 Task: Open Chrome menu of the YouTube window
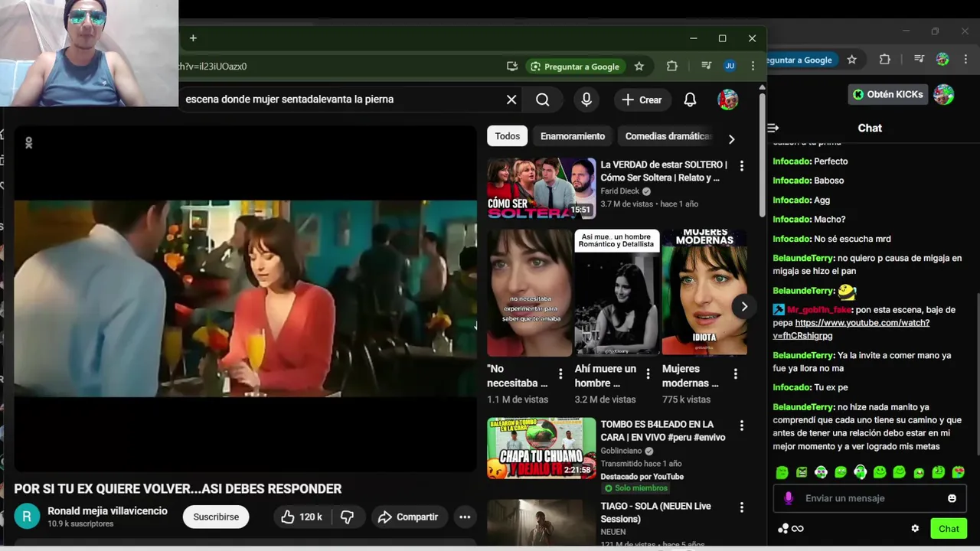coord(753,67)
